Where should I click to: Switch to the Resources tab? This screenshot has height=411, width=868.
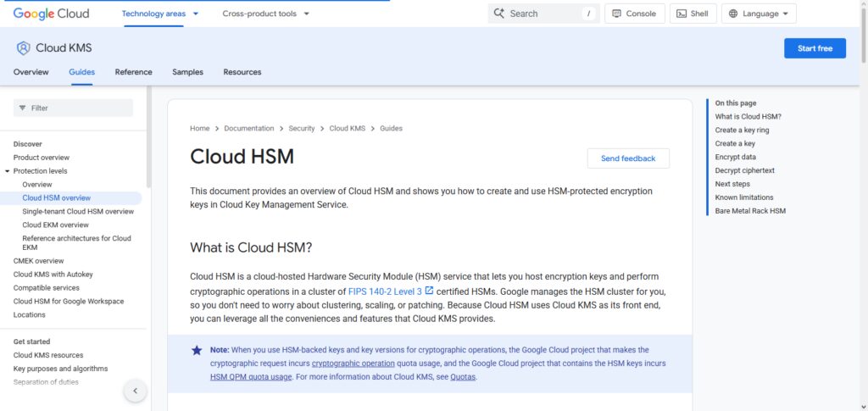242,72
